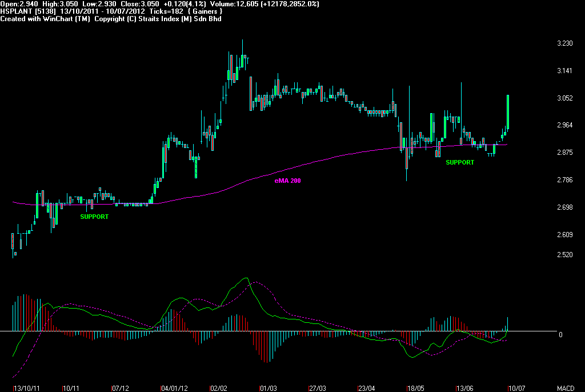Click the HSPLANT [5138] stock name
This screenshot has height=392, width=585.
pos(27,11)
